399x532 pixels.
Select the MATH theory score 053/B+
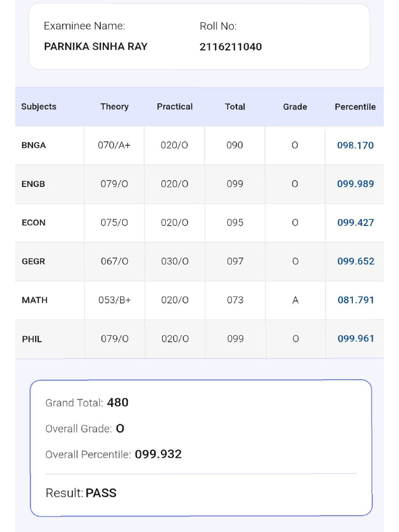click(114, 300)
